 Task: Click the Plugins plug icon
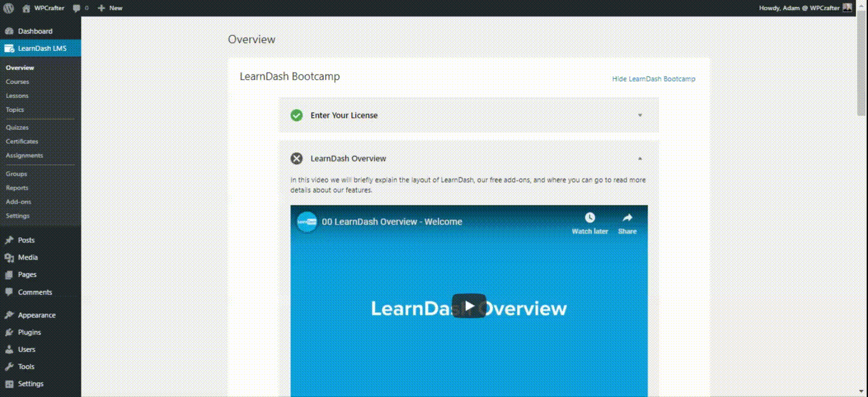(x=9, y=332)
